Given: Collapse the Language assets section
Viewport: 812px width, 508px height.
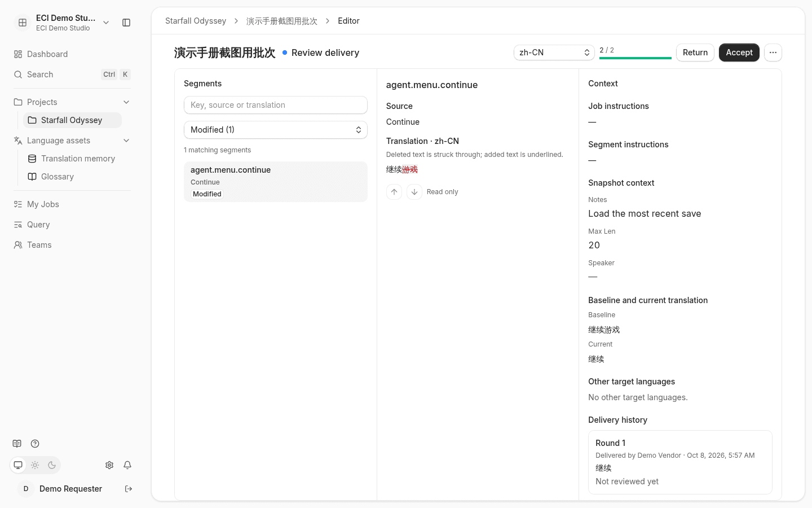Looking at the screenshot, I should (x=126, y=141).
